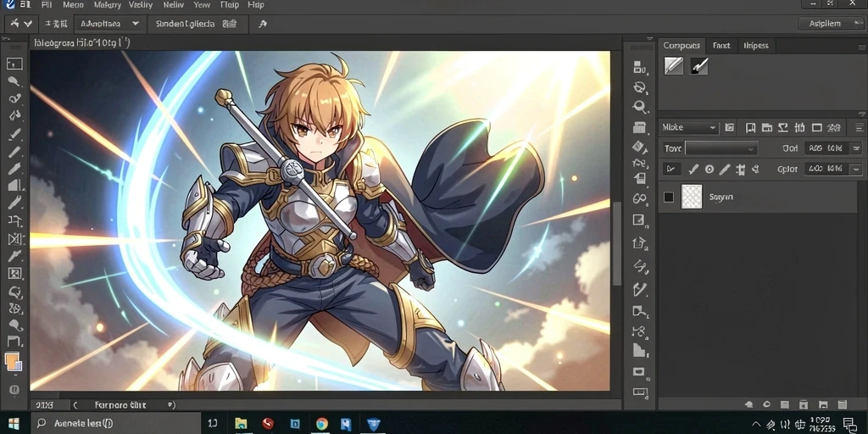Open File Explorer from the taskbar

241,424
